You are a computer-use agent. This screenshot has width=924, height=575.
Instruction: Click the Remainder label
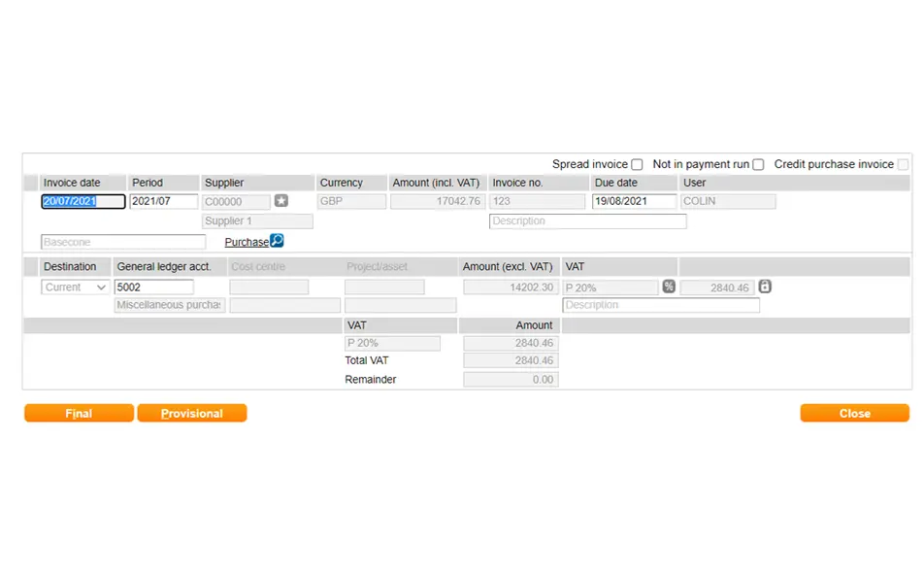371,379
